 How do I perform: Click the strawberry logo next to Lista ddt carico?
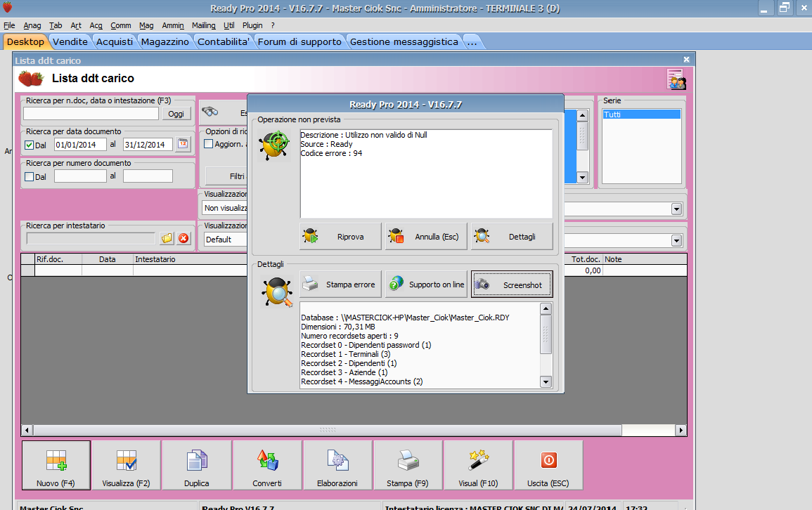[31, 79]
